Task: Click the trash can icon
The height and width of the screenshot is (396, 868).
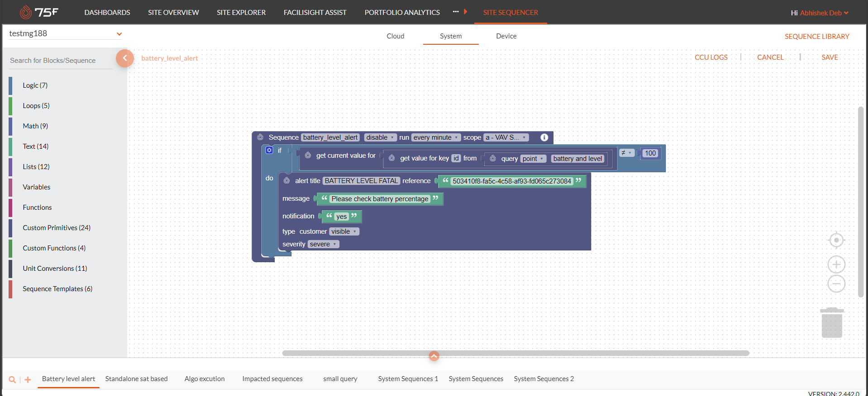Action: pos(832,323)
